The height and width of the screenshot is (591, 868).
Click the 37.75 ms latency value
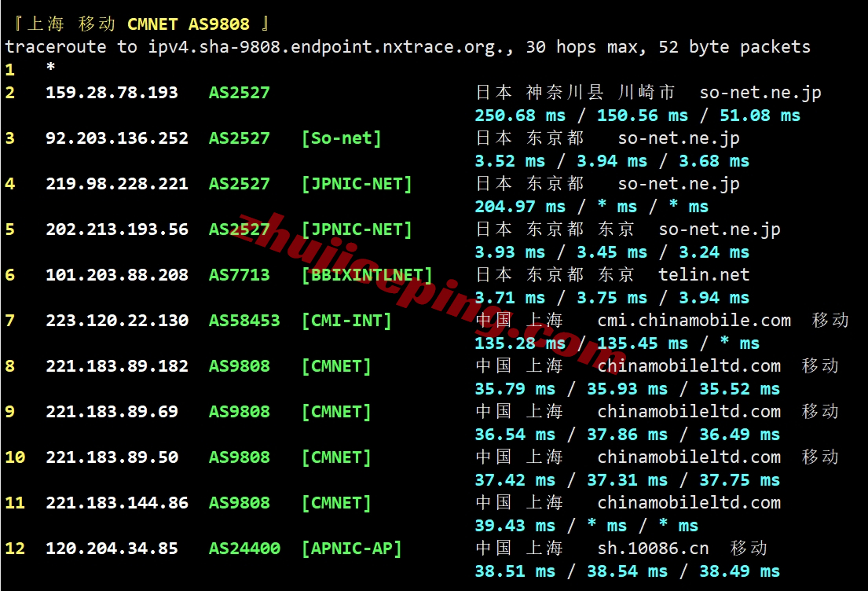pyautogui.click(x=740, y=480)
